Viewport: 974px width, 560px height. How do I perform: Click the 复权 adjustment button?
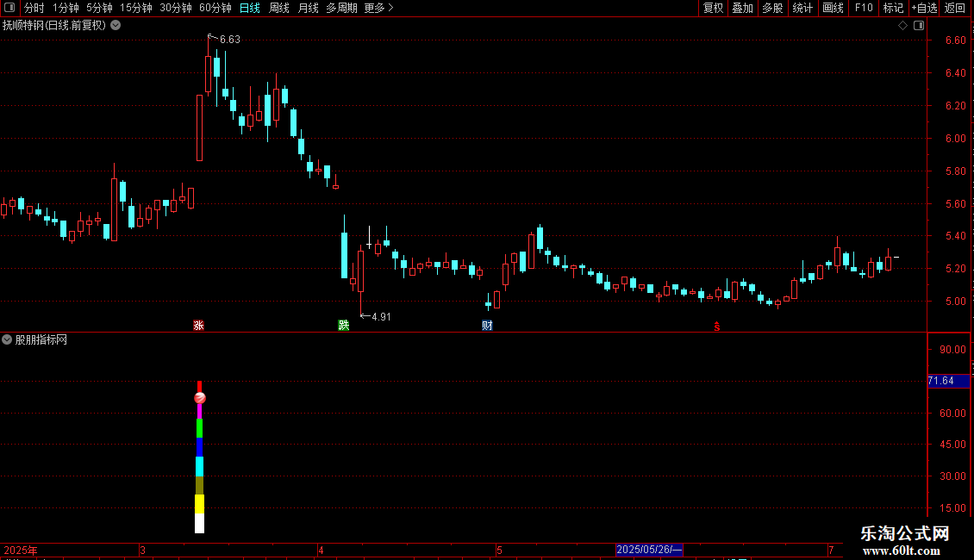pyautogui.click(x=713, y=8)
